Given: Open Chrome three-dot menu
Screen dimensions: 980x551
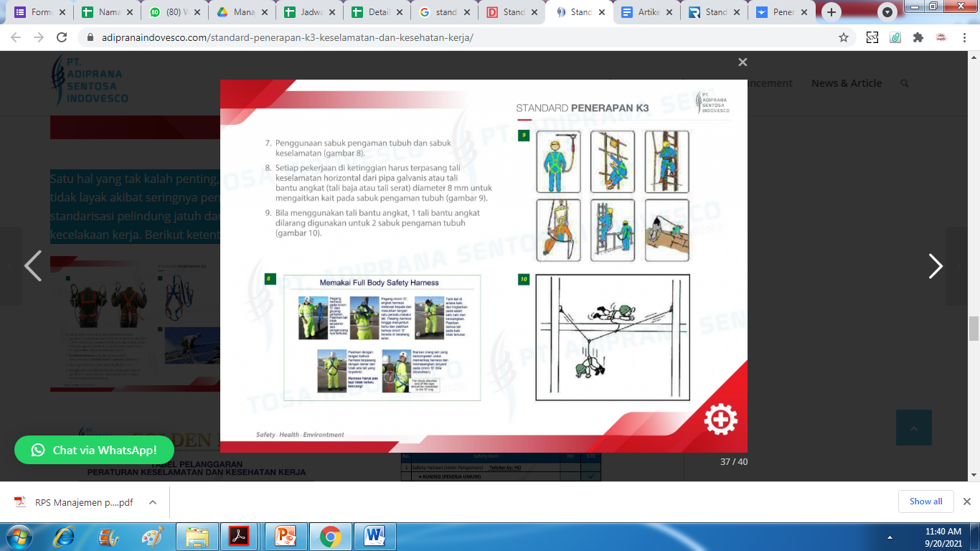Looking at the screenshot, I should 965,37.
